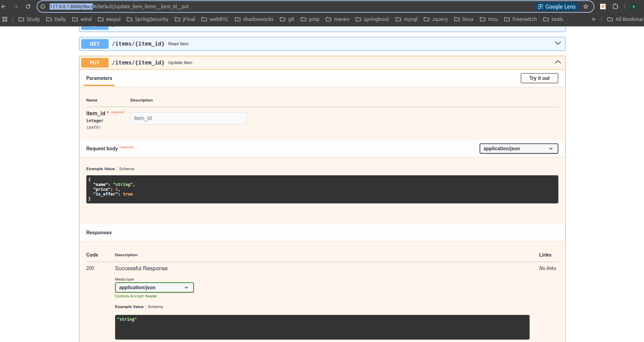Open the user profile avatar
Image resolution: width=644 pixels, height=342 pixels.
[x=633, y=7]
